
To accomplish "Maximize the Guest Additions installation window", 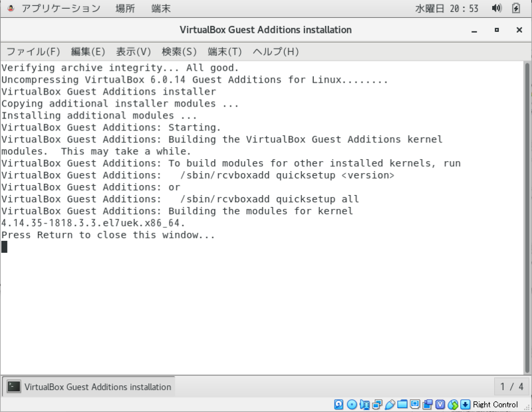I will 497,30.
